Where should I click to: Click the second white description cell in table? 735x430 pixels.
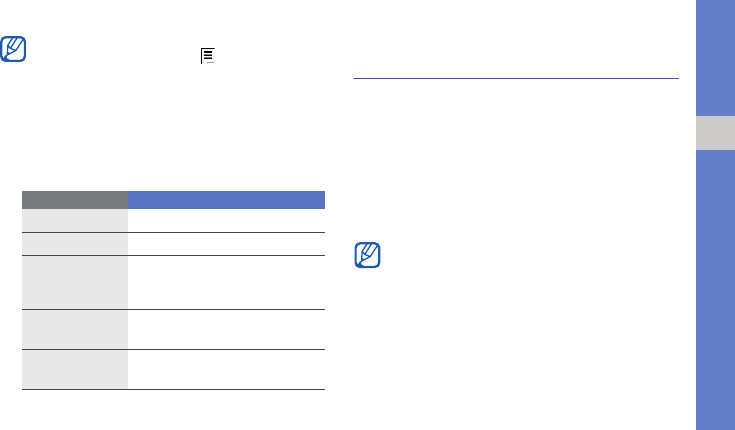(x=226, y=244)
